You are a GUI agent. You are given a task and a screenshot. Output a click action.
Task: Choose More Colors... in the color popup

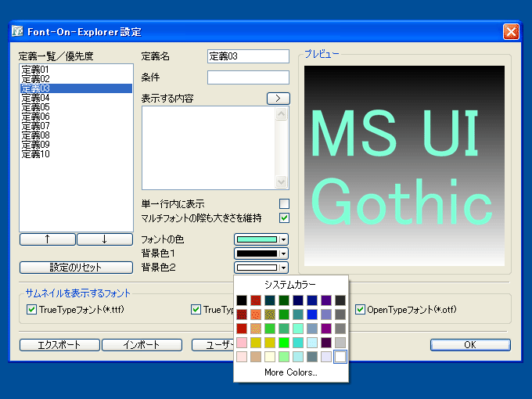point(291,372)
